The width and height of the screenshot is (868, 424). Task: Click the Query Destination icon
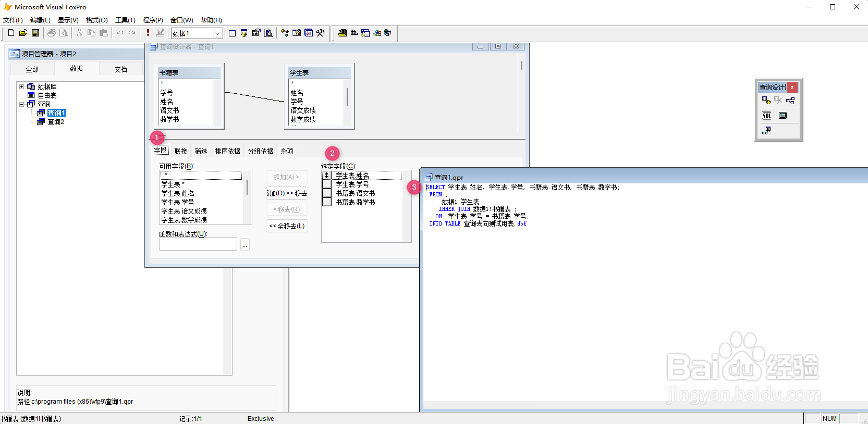coord(766,131)
